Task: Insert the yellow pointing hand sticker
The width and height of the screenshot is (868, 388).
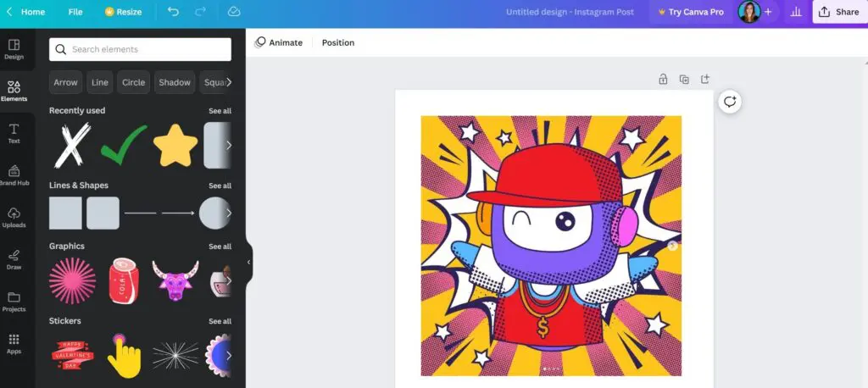Action: [124, 355]
